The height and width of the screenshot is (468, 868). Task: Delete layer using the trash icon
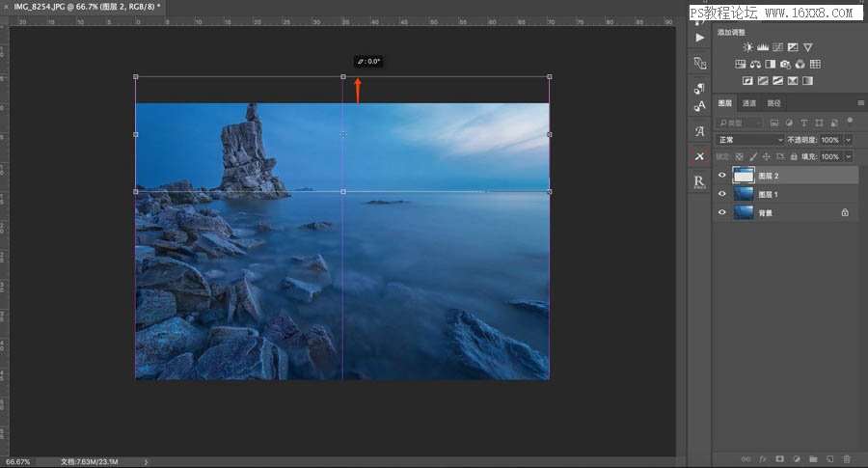pos(847,458)
